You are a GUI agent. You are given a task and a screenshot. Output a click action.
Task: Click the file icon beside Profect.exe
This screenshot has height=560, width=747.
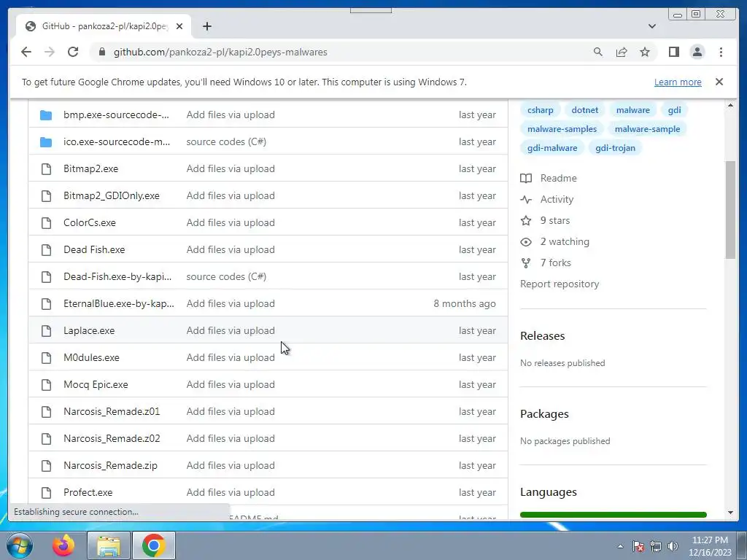46,492
